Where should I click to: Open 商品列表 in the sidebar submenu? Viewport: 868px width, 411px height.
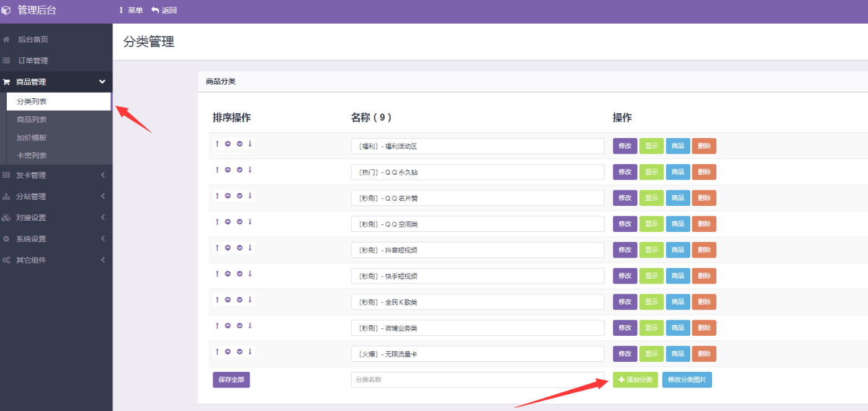[32, 119]
